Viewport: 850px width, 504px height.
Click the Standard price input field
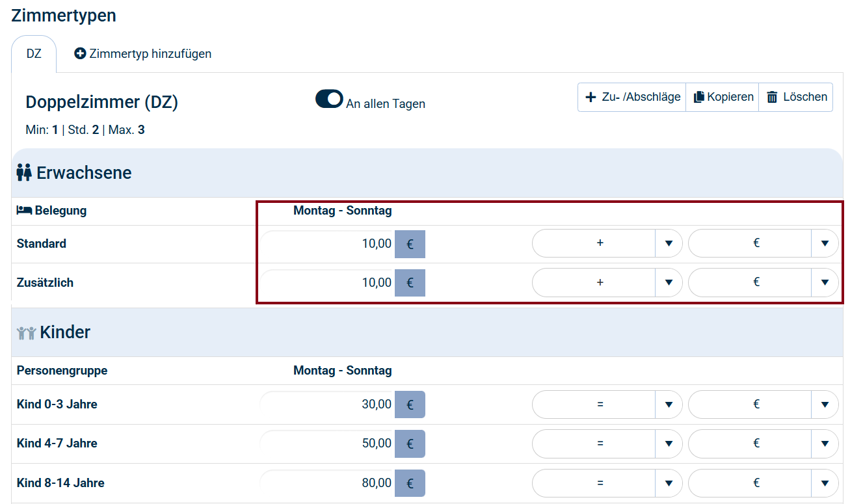pos(328,245)
